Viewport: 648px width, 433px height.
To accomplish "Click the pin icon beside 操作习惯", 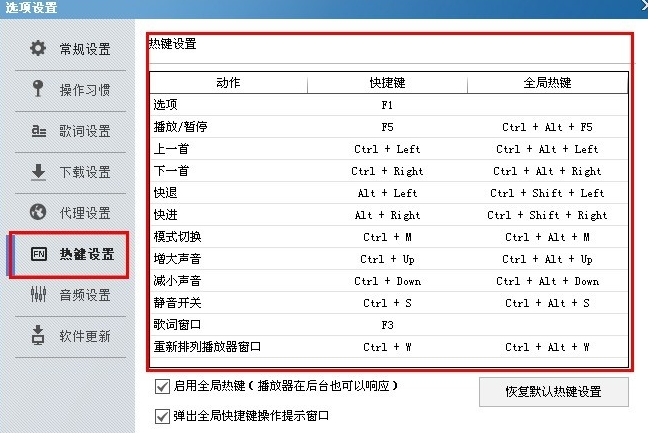I will coord(39,89).
